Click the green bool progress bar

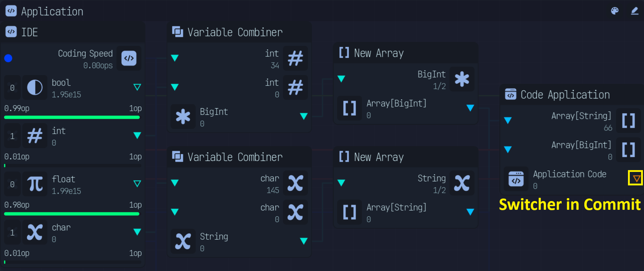pos(72,117)
